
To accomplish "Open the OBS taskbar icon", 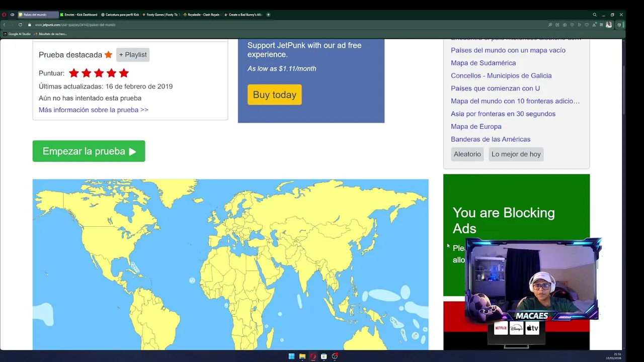I will [x=335, y=356].
